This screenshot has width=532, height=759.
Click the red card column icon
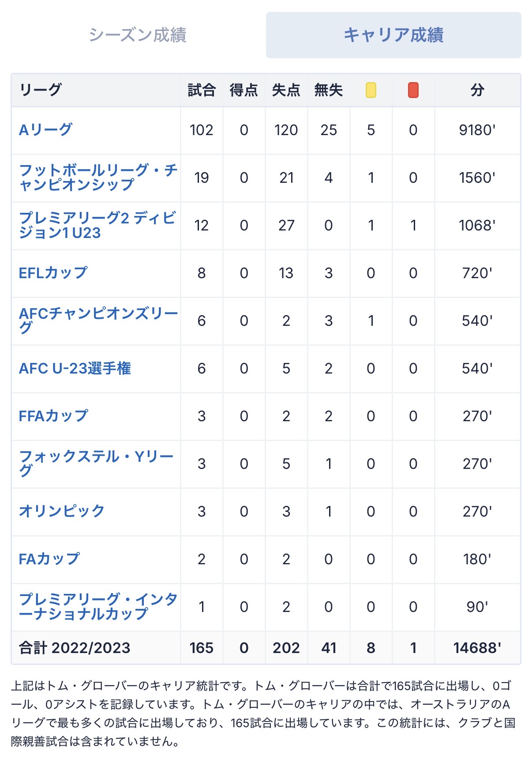[x=413, y=90]
